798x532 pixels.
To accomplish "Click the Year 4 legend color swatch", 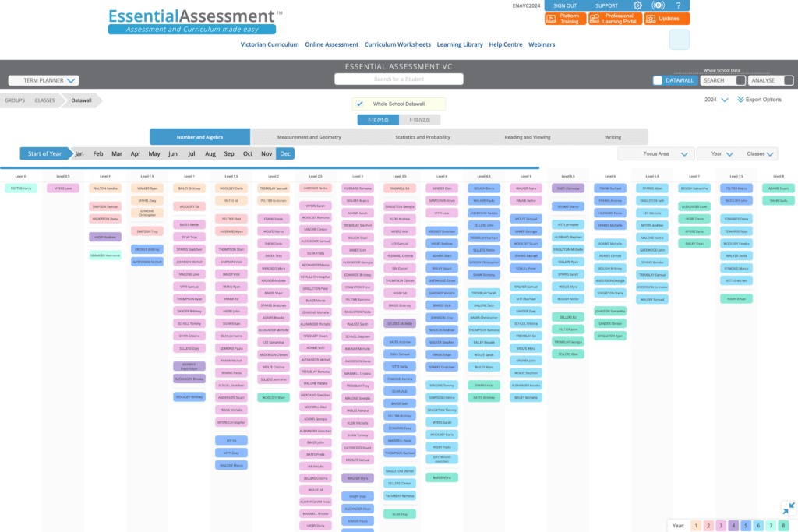I will click(733, 526).
